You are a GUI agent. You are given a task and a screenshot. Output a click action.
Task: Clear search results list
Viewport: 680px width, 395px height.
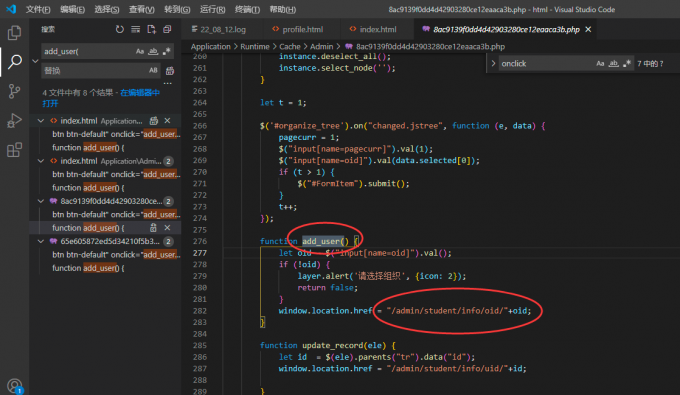point(136,29)
